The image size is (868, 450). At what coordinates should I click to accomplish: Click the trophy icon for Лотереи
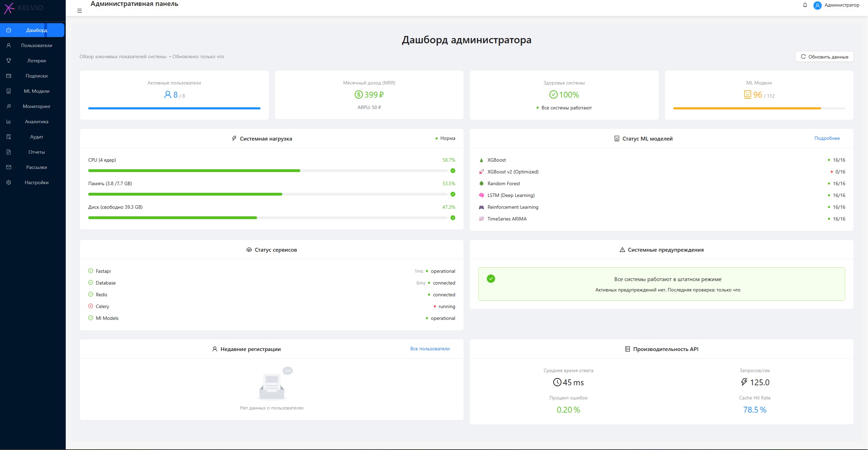[9, 61]
